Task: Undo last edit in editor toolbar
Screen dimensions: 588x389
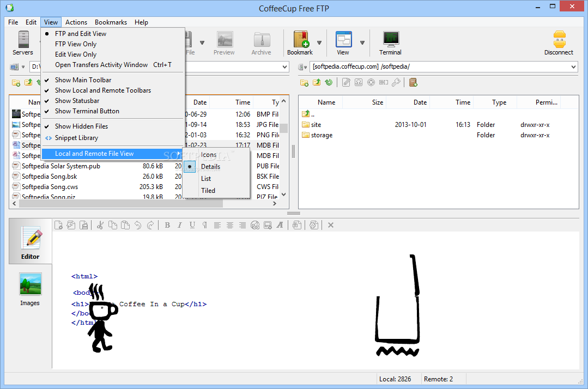Action: coord(138,225)
